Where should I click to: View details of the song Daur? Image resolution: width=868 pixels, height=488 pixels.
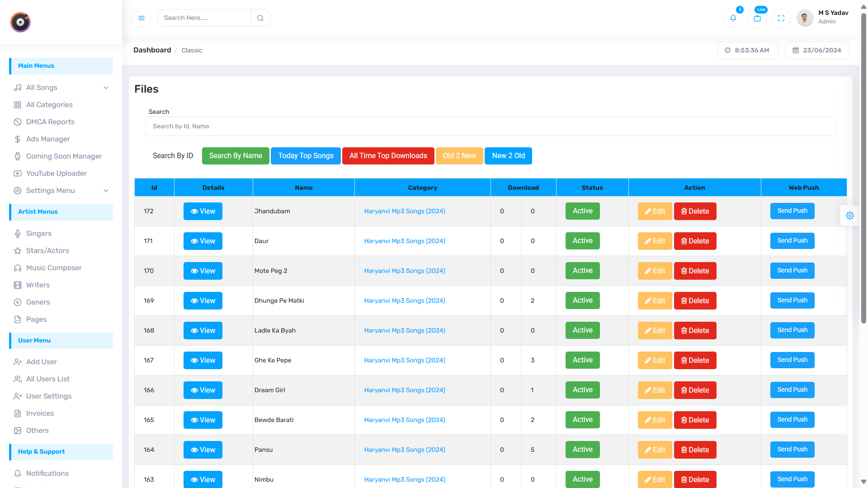pos(203,241)
